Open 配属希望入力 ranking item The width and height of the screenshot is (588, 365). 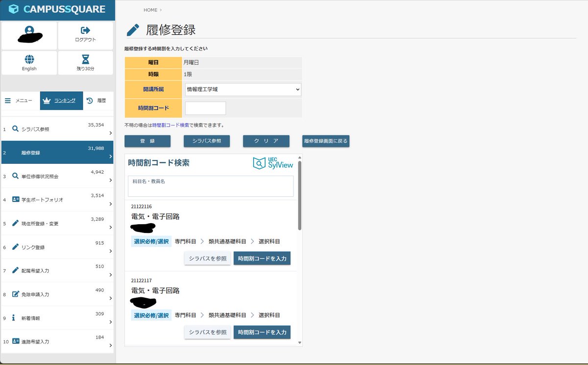57,270
